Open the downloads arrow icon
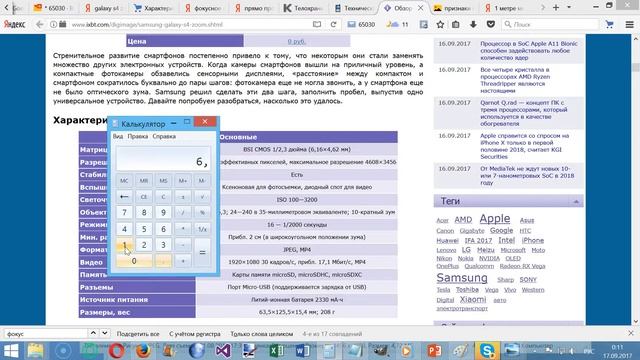Screen dimensions: 640x360 pyautogui.click(x=473, y=24)
